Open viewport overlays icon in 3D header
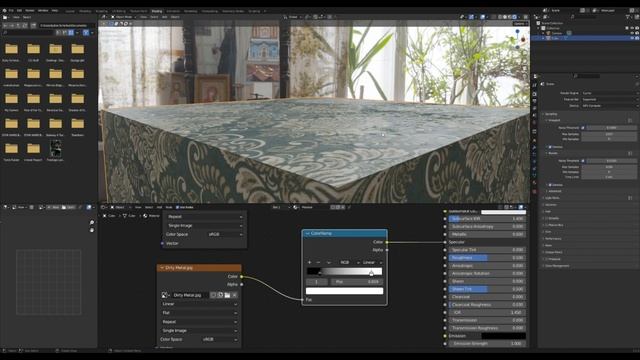 pos(482,17)
